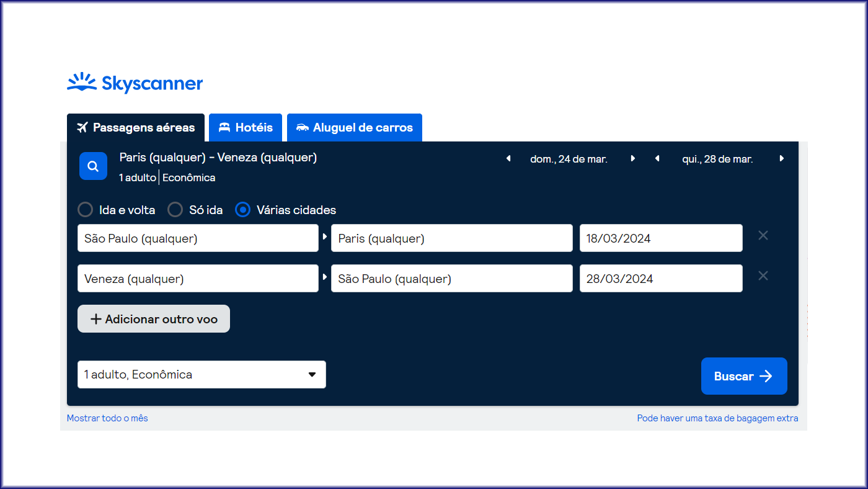Go to next day after qui., 28 de mar.
The image size is (868, 489).
(782, 159)
